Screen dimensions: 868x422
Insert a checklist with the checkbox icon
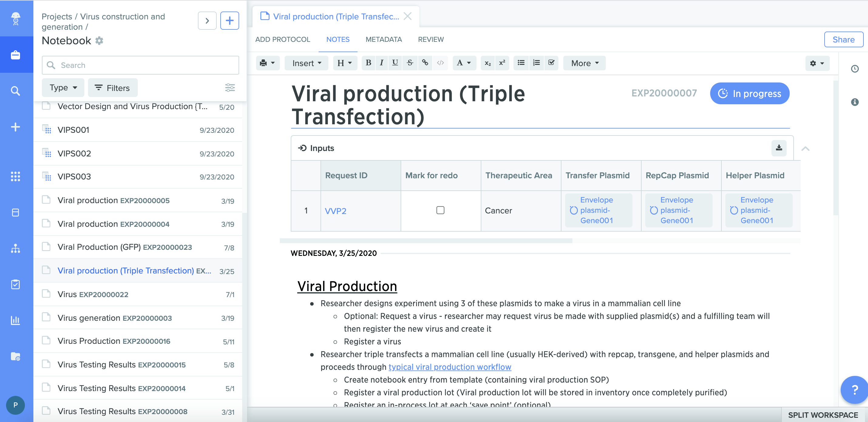tap(551, 63)
